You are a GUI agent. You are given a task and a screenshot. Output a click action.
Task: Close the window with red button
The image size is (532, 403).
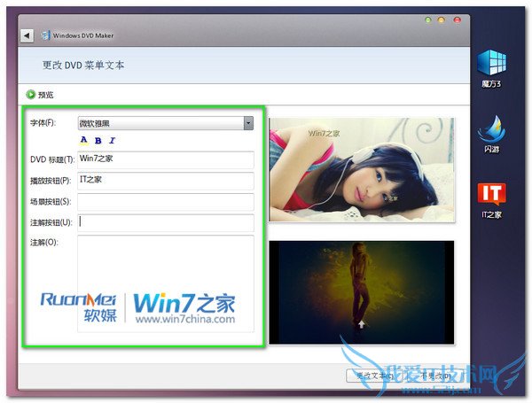coord(457,20)
